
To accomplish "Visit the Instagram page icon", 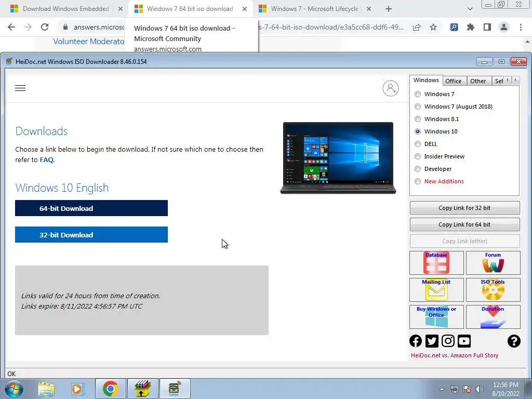I will pyautogui.click(x=448, y=341).
